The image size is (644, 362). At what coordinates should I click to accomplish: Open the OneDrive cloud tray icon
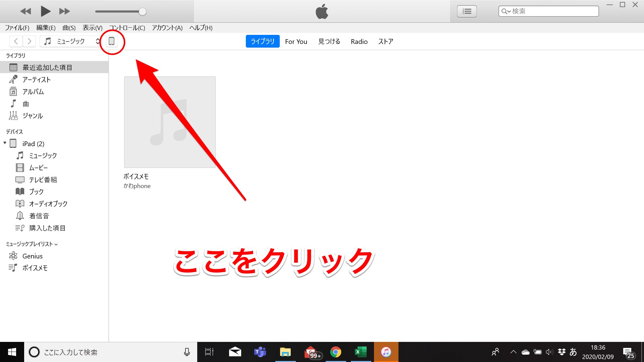526,352
